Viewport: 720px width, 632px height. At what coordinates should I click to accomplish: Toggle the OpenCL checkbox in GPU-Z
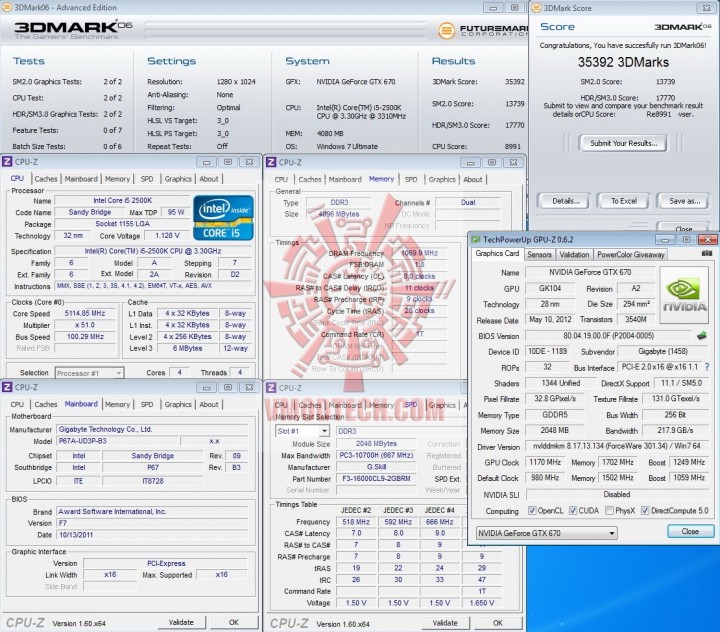pos(532,510)
